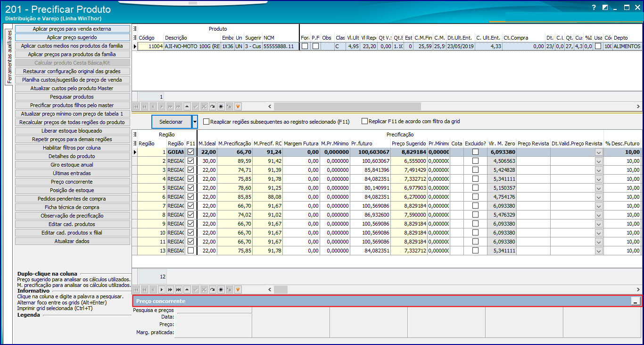Click next record arrow in product grid toolbar

click(x=162, y=107)
